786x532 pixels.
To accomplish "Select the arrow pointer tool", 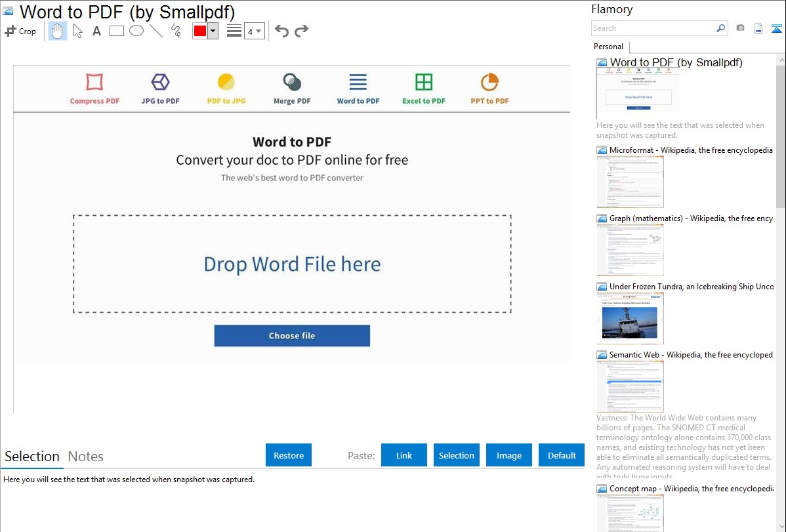I will [77, 31].
